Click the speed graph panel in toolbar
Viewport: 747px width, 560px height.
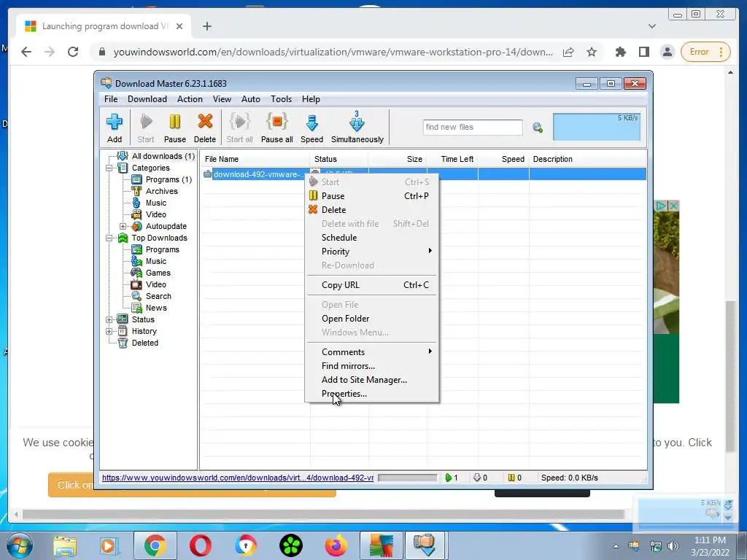[597, 127]
